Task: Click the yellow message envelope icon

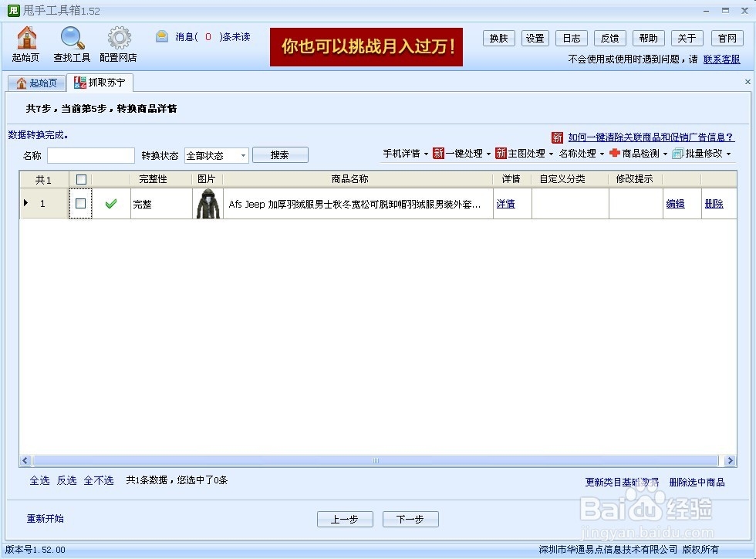Action: coord(161,36)
